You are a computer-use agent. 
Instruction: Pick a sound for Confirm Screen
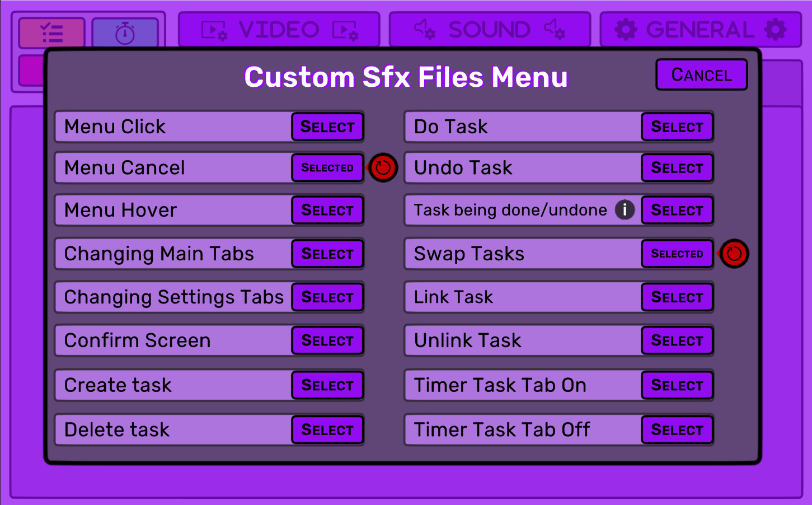point(327,340)
